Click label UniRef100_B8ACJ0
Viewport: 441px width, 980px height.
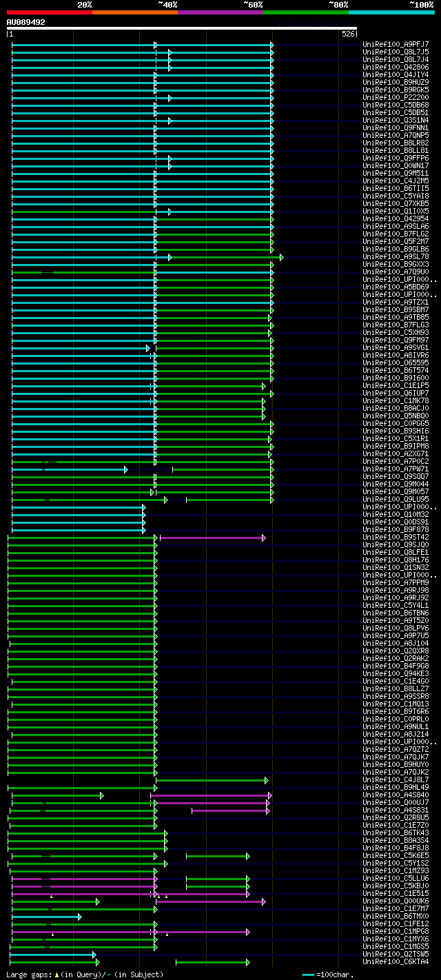coord(396,409)
